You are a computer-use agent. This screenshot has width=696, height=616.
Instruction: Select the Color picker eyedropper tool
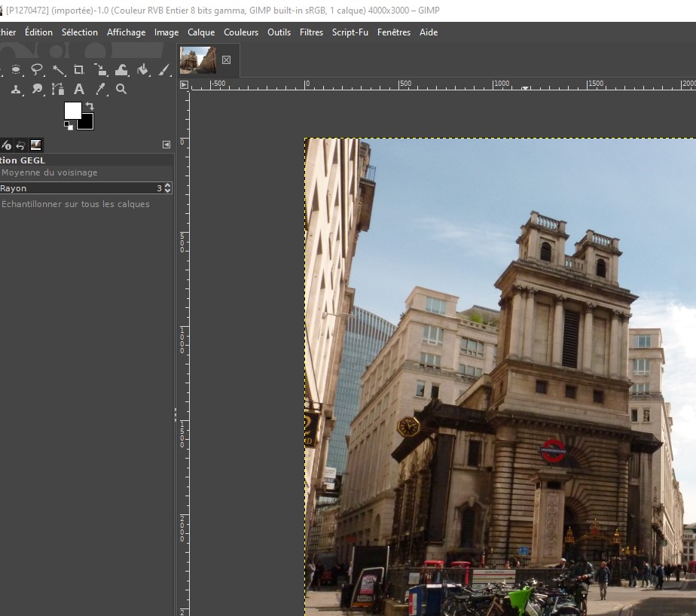[100, 90]
